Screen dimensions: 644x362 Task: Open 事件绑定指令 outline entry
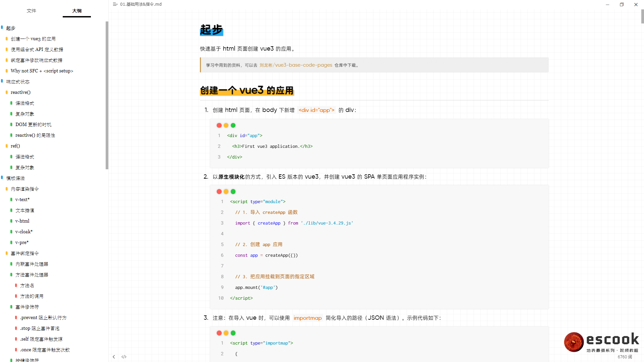(25, 253)
